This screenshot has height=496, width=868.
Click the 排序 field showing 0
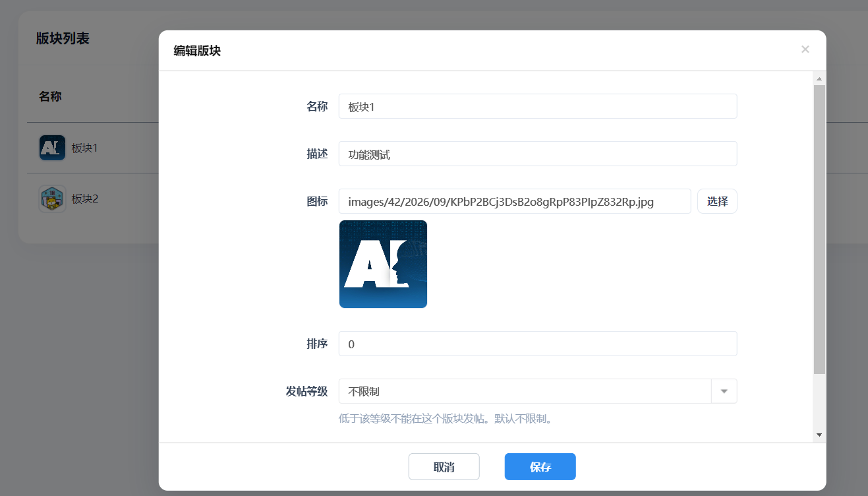538,344
